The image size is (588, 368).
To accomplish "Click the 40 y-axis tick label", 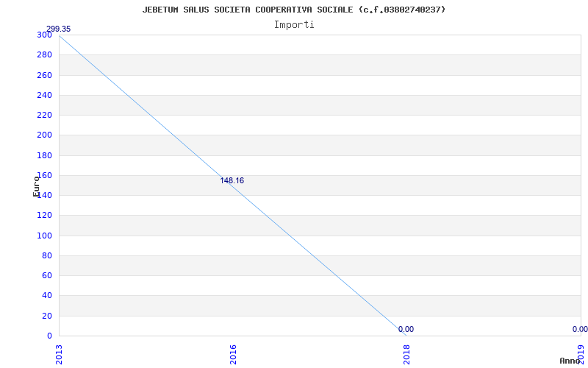I will pyautogui.click(x=47, y=296).
